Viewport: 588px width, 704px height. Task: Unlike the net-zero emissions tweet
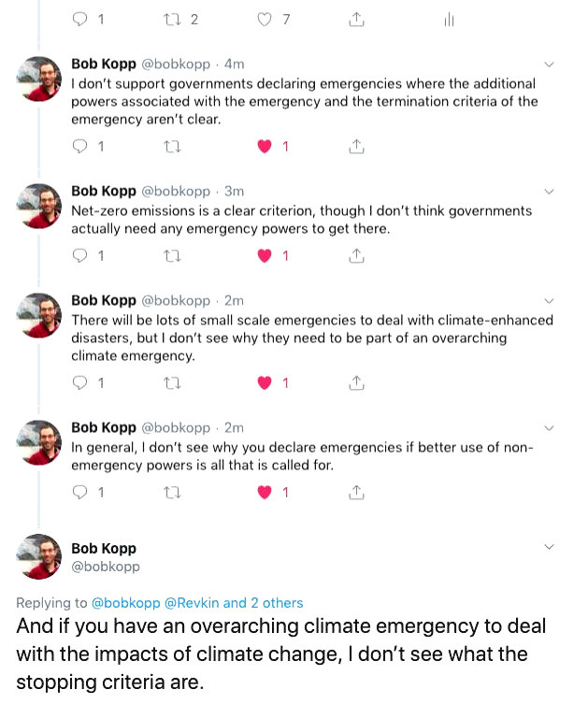[265, 255]
